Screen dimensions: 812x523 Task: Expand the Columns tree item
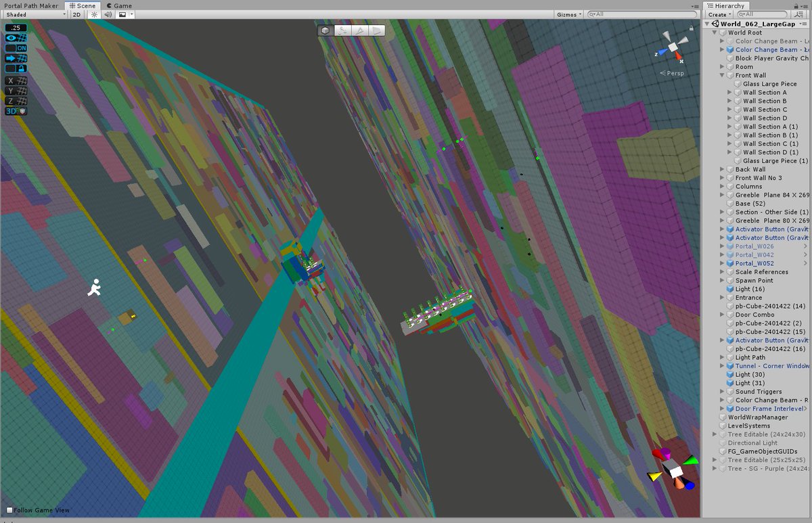(x=723, y=186)
